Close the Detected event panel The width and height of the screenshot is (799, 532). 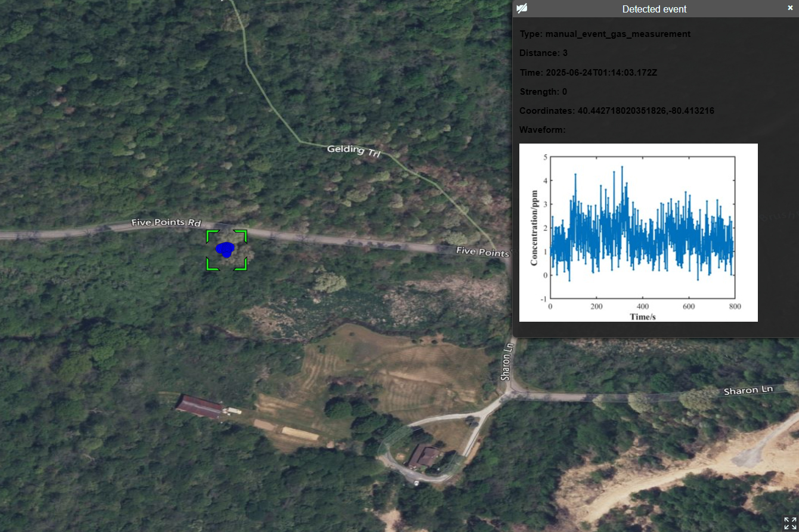[790, 8]
